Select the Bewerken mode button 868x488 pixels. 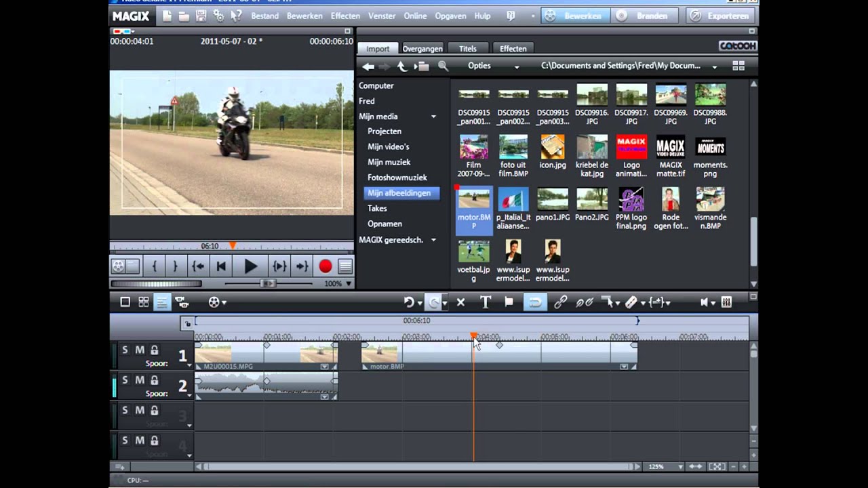click(x=574, y=16)
